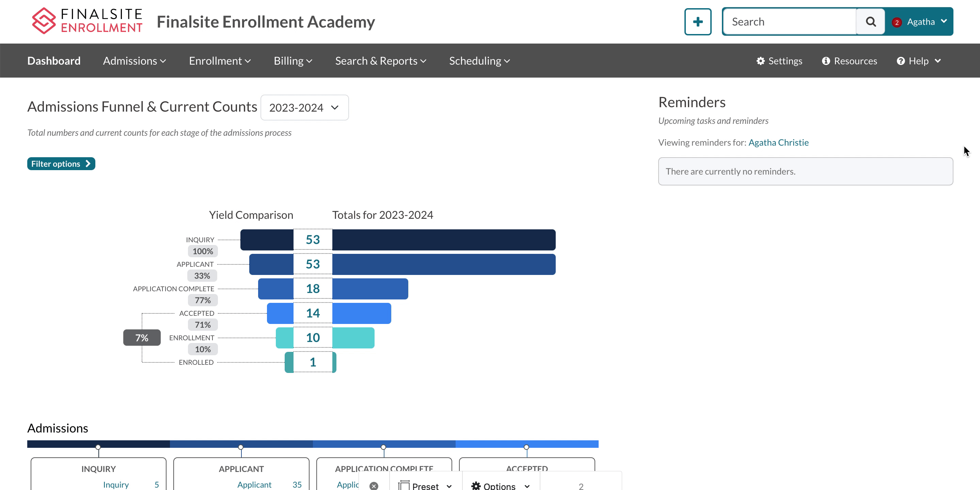Click the Agatha Christie reminder link

(779, 143)
